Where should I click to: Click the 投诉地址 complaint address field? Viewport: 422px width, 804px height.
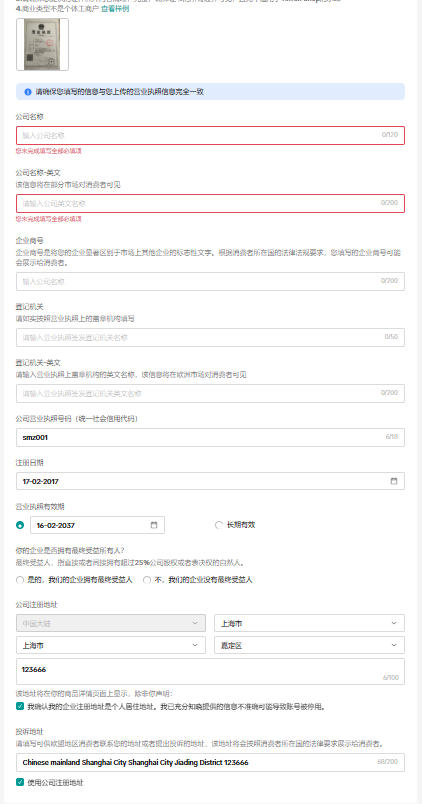coord(210,762)
